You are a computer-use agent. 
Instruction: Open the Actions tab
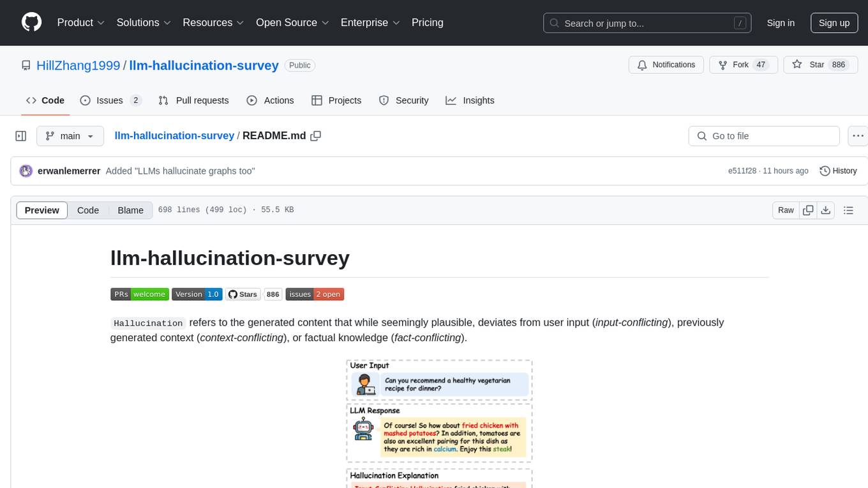[x=270, y=100]
